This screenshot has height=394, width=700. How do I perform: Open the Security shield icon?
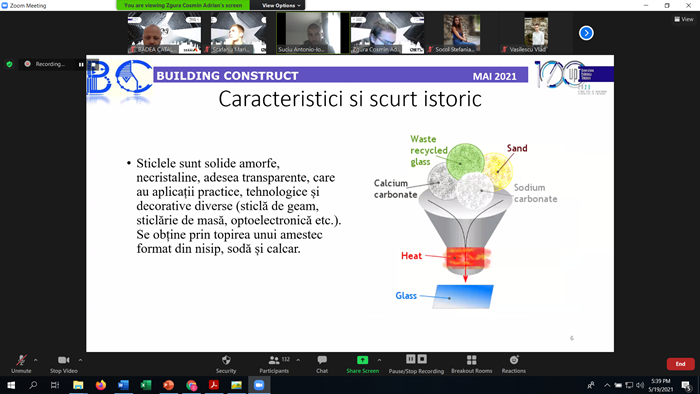pyautogui.click(x=226, y=360)
